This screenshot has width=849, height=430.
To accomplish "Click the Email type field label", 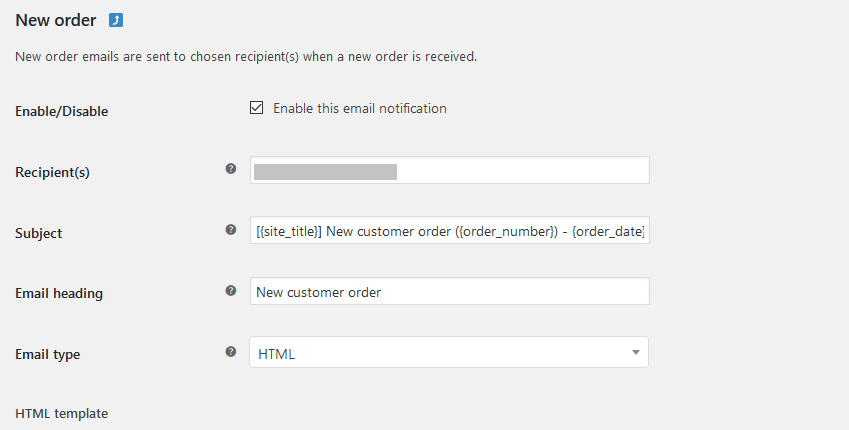I will tap(47, 353).
